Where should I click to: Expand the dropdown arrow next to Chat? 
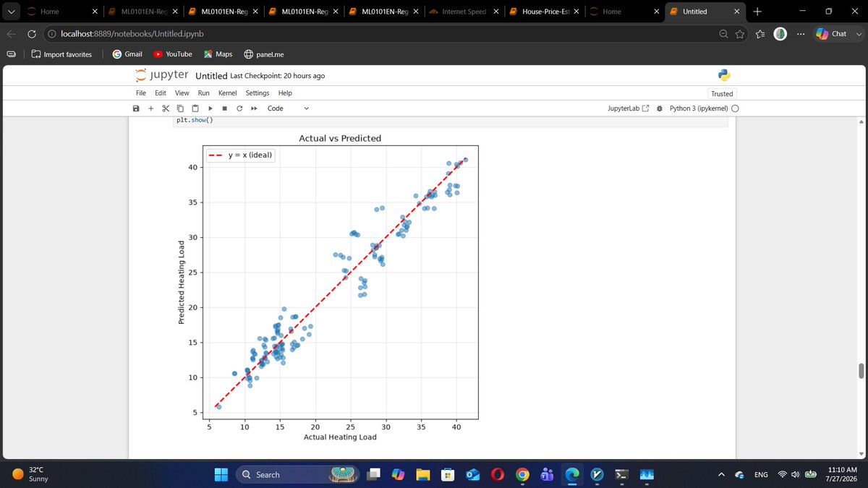pos(858,34)
